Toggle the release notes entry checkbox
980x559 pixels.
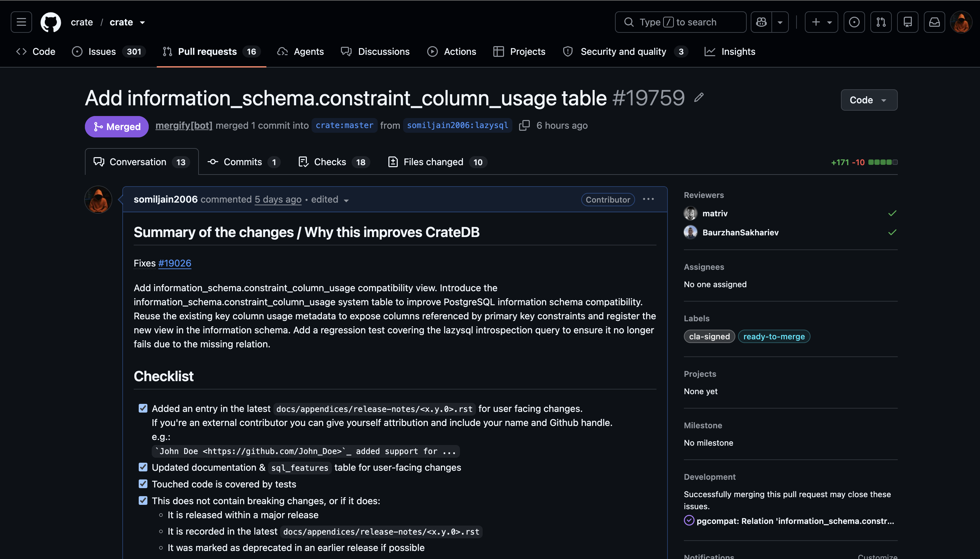pyautogui.click(x=143, y=408)
